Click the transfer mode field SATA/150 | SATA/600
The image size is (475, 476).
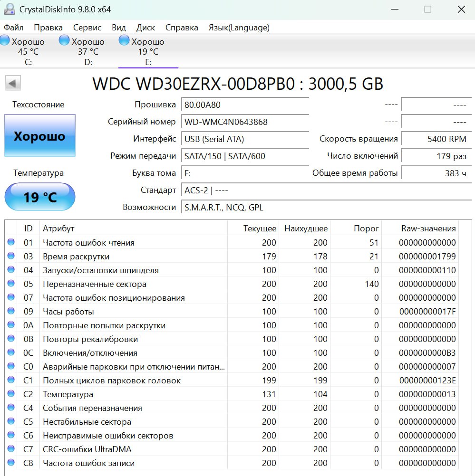point(245,156)
